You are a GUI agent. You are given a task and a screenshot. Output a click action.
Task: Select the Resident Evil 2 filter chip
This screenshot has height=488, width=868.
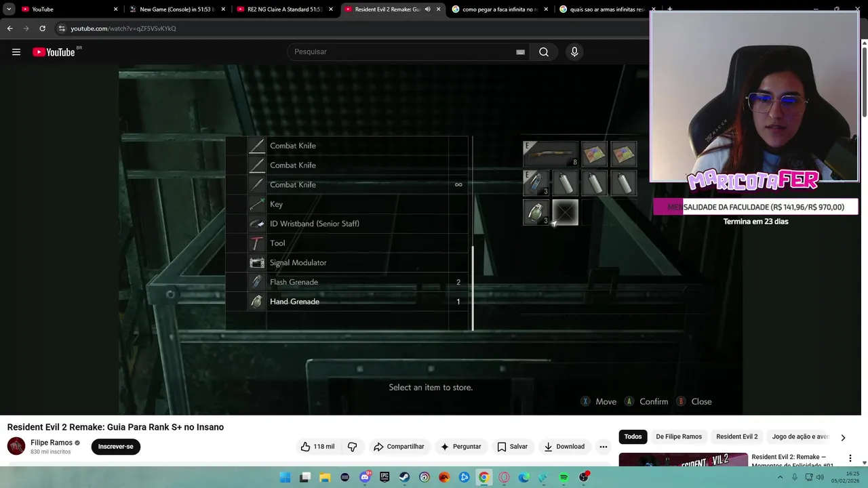[736, 436]
